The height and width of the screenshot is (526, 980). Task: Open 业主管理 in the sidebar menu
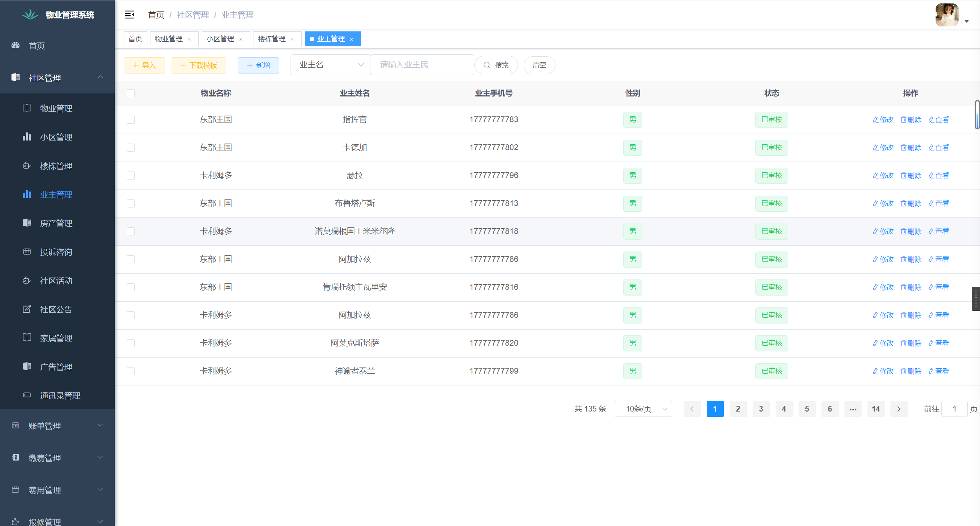click(57, 194)
